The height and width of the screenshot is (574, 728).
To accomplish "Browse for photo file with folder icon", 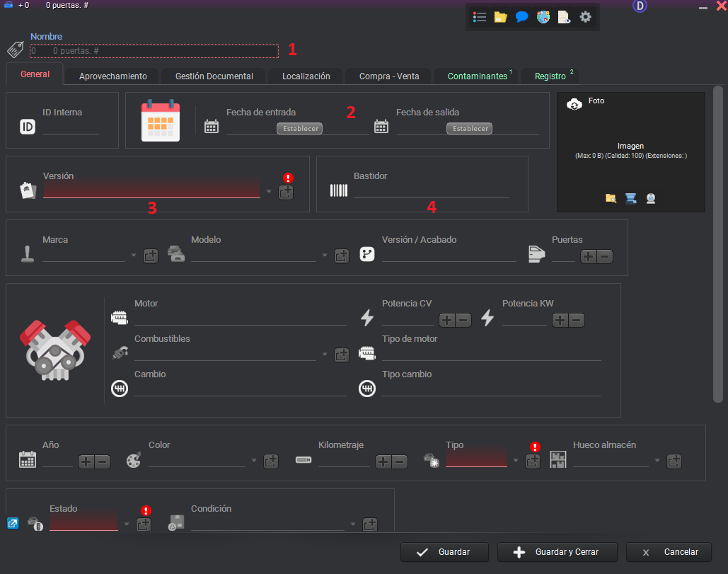I will [611, 198].
